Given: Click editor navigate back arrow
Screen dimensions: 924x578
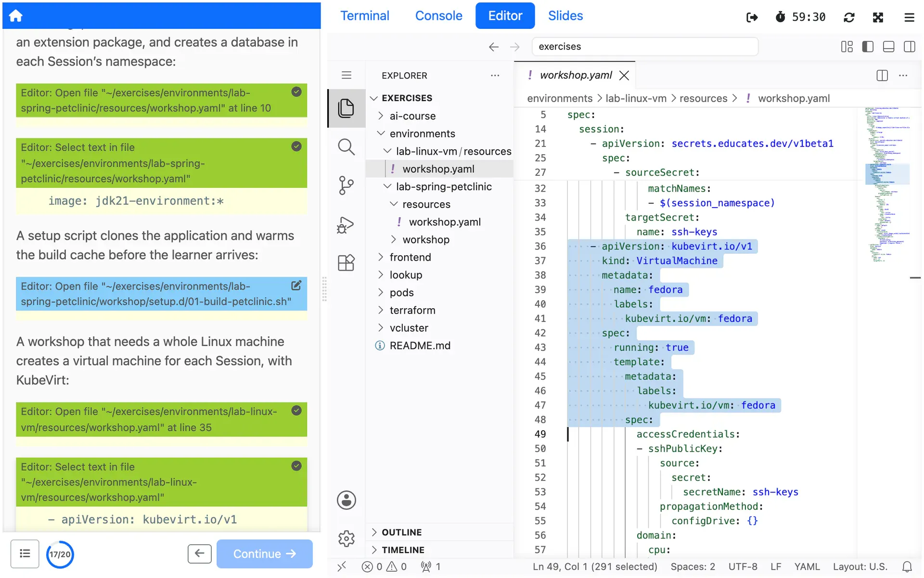Looking at the screenshot, I should pos(493,47).
